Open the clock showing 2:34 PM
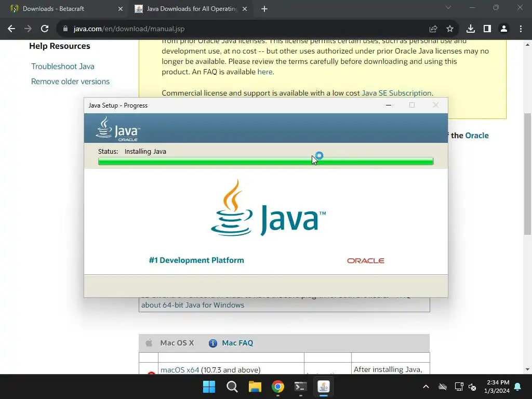The width and height of the screenshot is (532, 399). 497,387
